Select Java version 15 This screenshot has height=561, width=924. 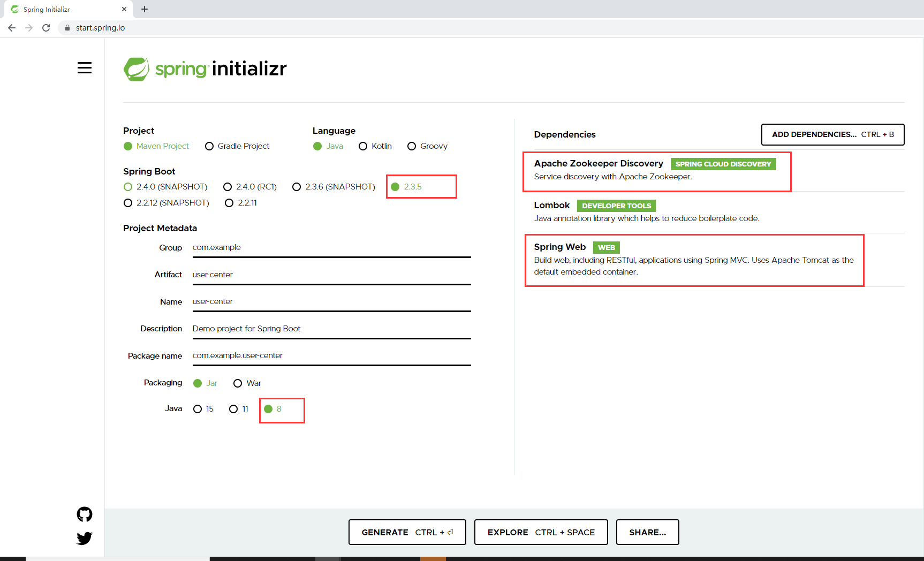(x=203, y=409)
